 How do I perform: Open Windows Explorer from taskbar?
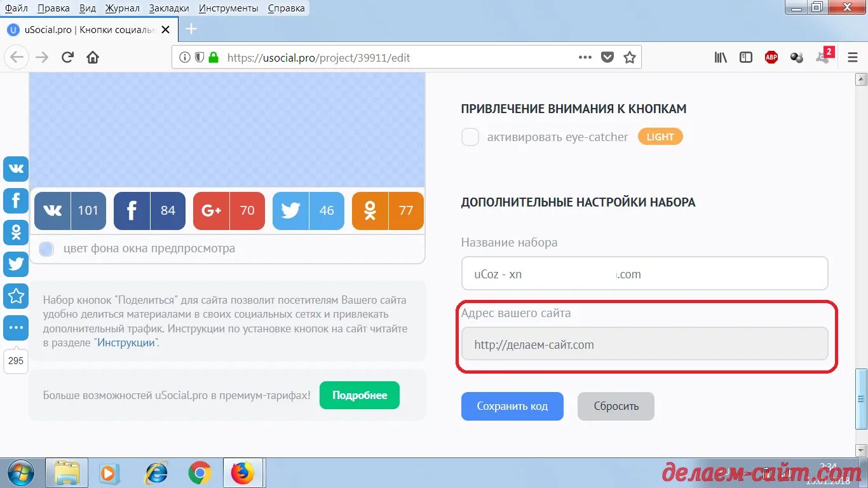coord(67,473)
